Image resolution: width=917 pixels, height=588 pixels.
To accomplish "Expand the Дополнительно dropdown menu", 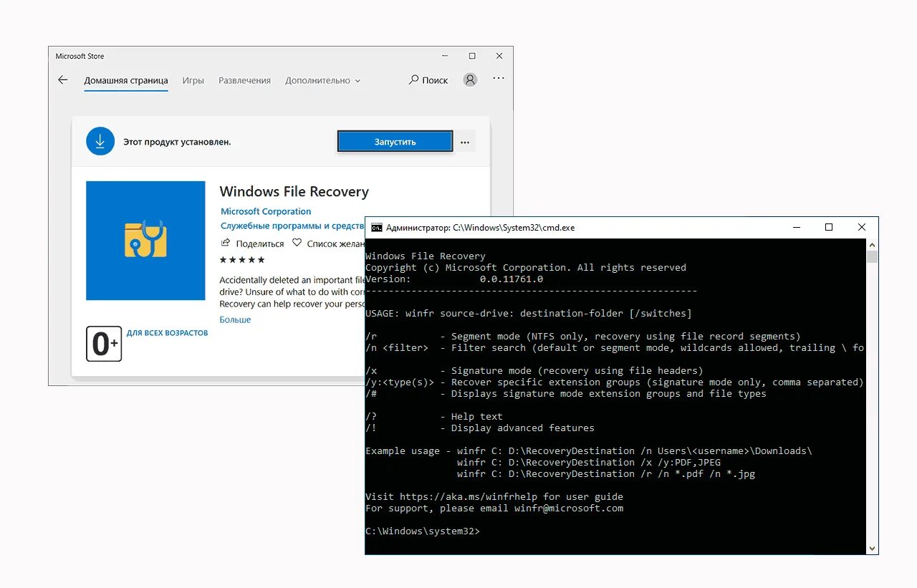I will point(322,81).
